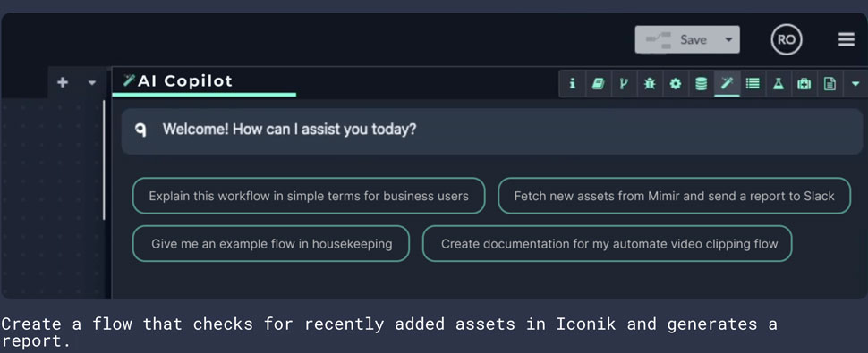Open the hamburger main menu
This screenshot has width=868, height=353.
tap(847, 40)
